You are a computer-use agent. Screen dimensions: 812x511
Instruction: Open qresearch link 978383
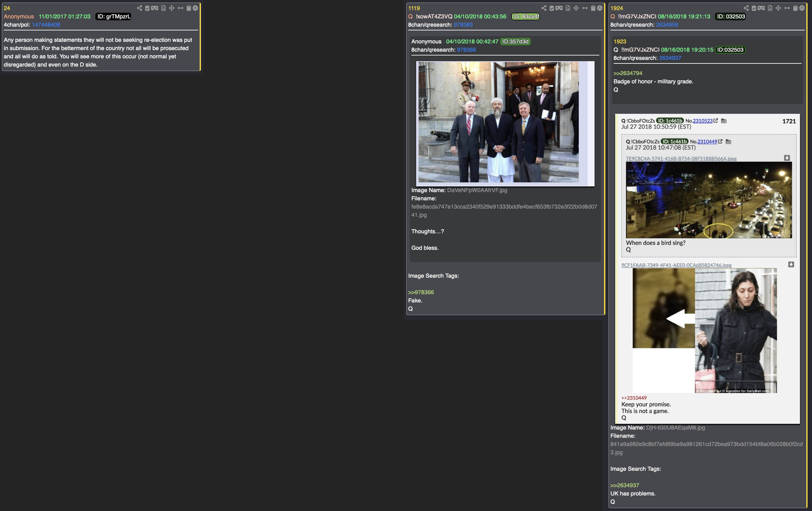[463, 25]
